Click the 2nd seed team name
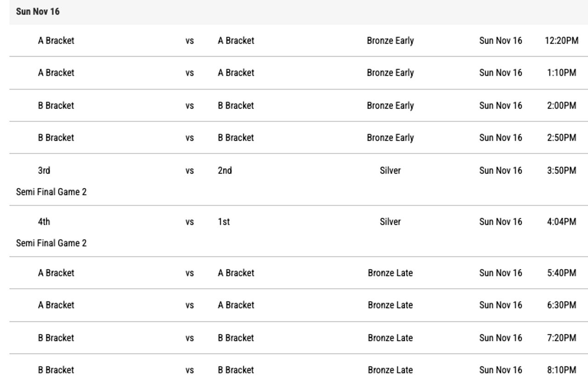 click(x=225, y=171)
